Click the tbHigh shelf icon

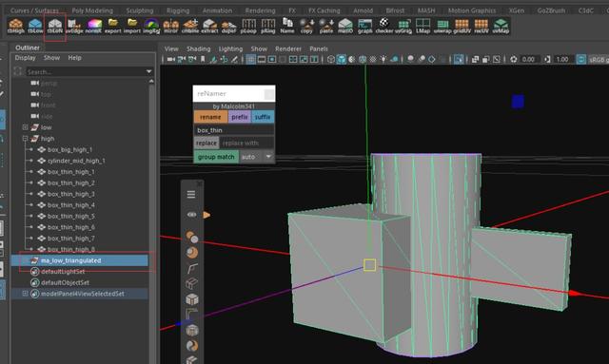(15, 26)
